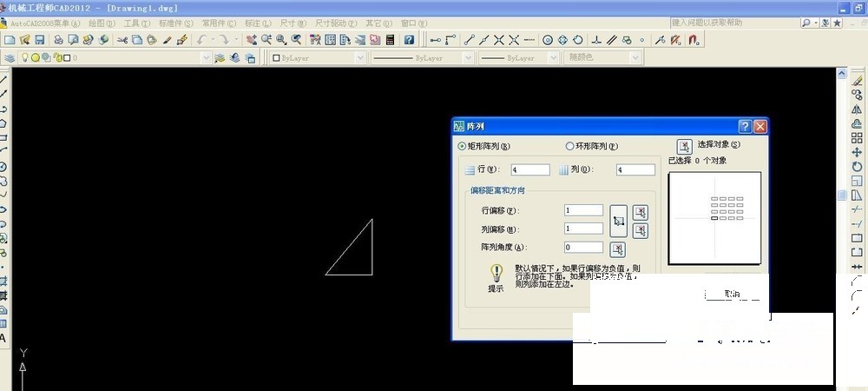This screenshot has height=391, width=868.
Task: Click the 阵列角度 input field
Action: (x=583, y=247)
